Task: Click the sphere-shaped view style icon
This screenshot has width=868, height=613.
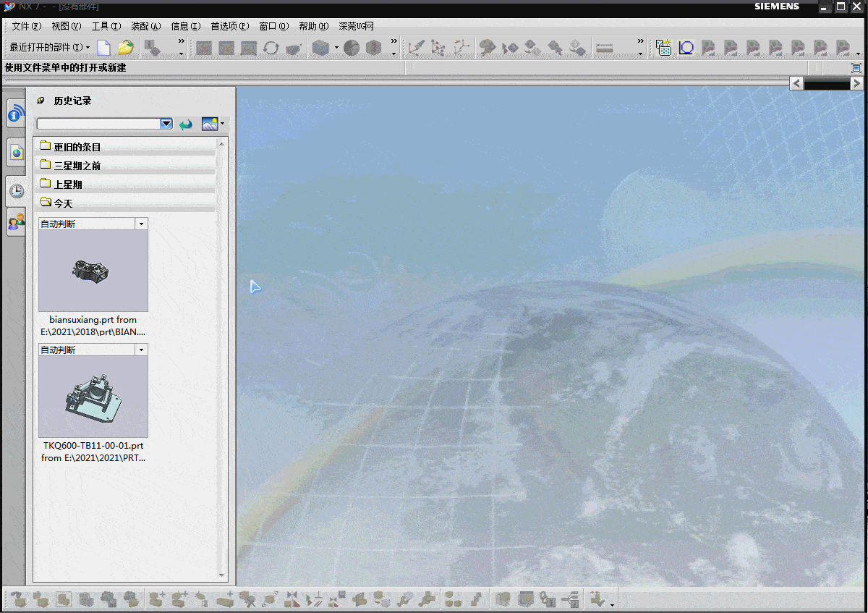Action: click(x=350, y=48)
